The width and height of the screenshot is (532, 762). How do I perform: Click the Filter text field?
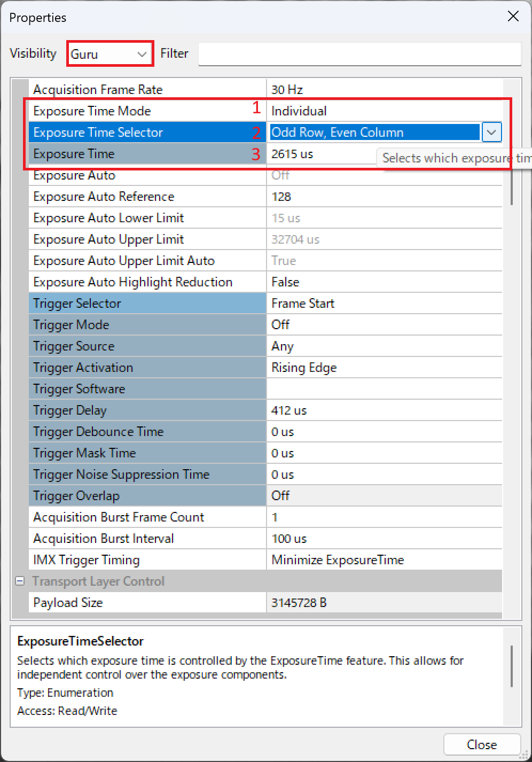point(359,54)
